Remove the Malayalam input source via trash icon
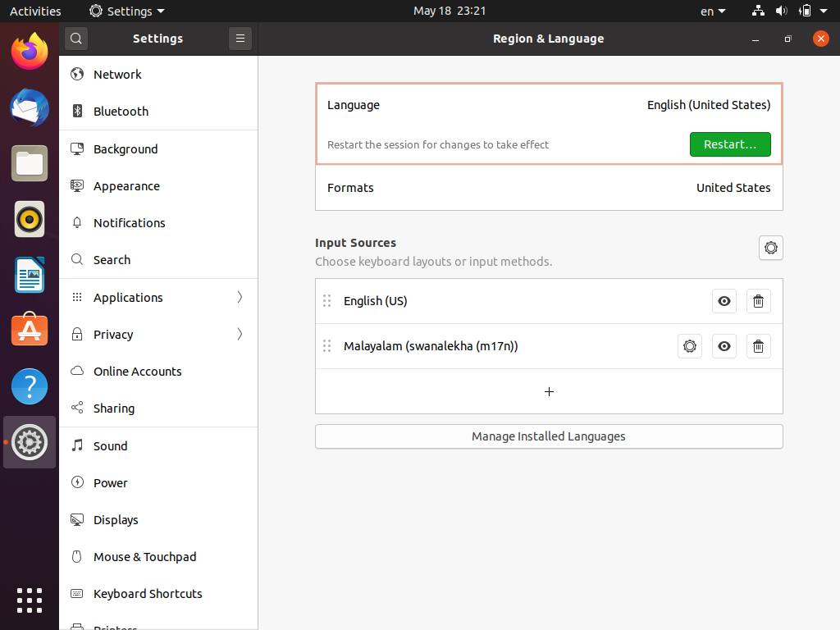This screenshot has width=840, height=630. (758, 346)
